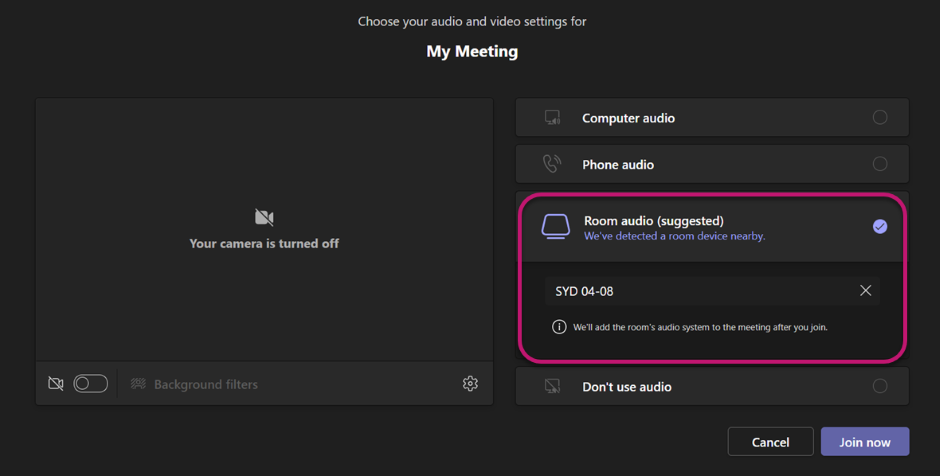This screenshot has height=476, width=940.
Task: Select the Don't use audio radio button
Action: [879, 386]
